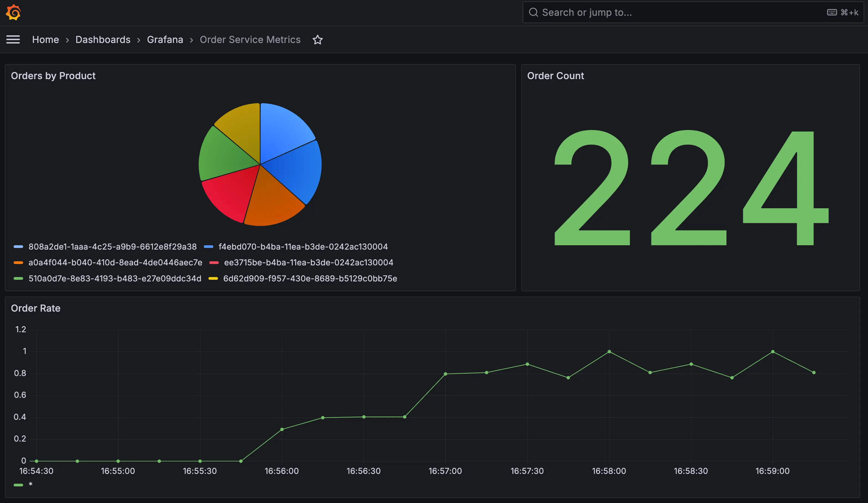Go to Home breadcrumb

pos(45,40)
